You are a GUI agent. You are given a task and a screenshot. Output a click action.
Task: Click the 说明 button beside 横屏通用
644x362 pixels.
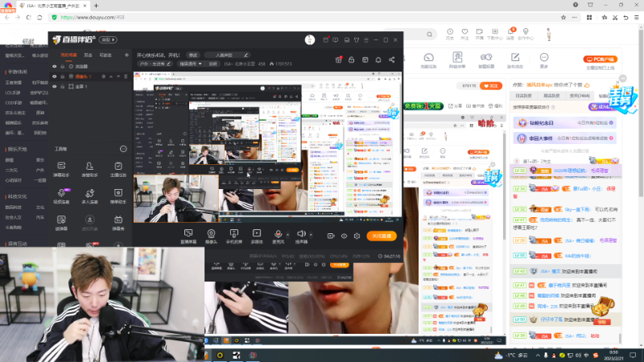click(x=213, y=64)
